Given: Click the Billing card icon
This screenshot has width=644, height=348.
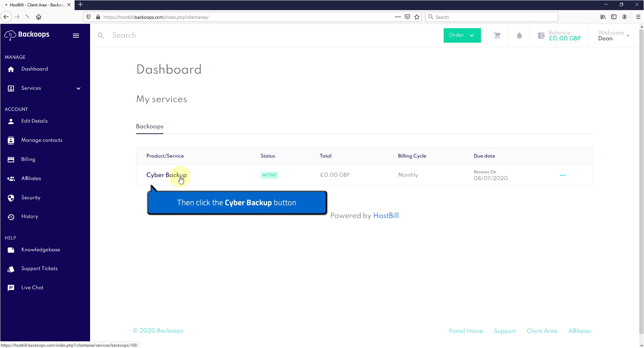Looking at the screenshot, I should pyautogui.click(x=11, y=160).
